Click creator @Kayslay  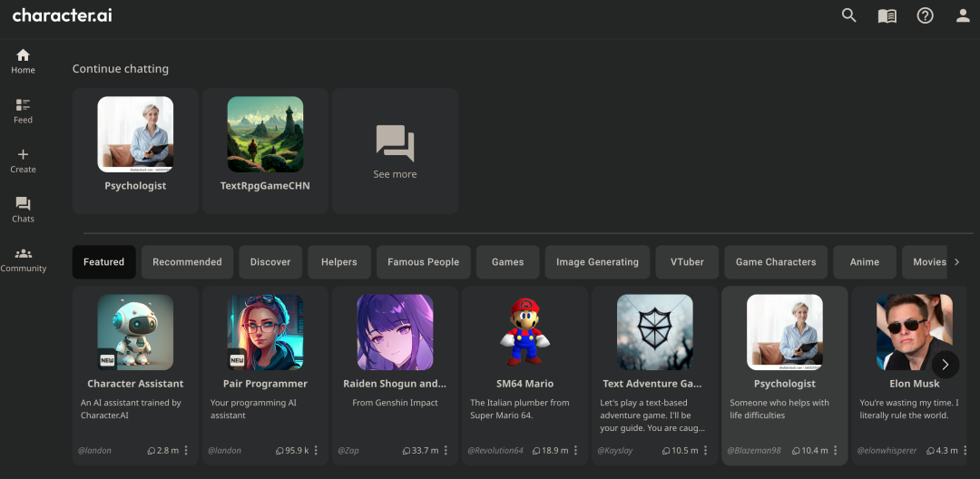pyautogui.click(x=615, y=450)
